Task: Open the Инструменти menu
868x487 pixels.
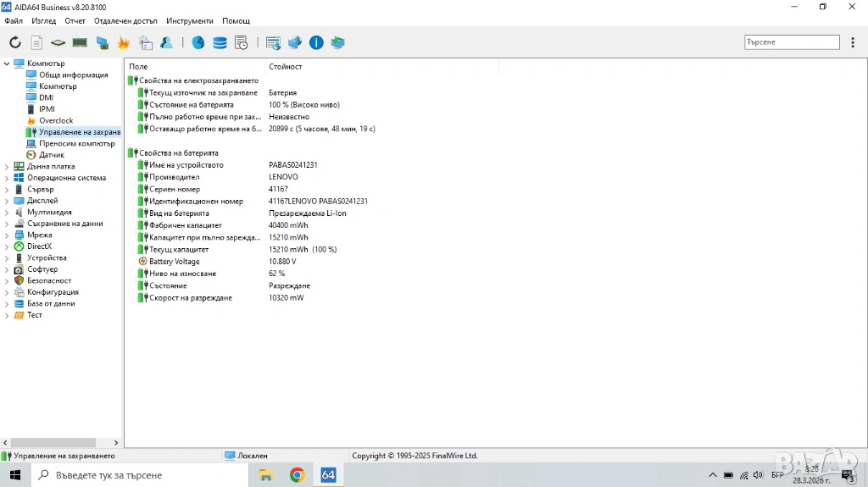Action: coord(190,20)
